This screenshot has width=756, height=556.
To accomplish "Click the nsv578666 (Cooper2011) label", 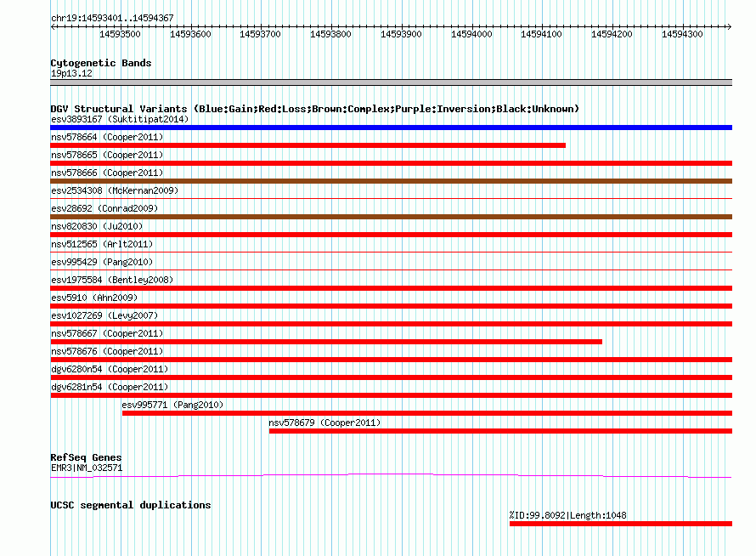I will tap(107, 173).
